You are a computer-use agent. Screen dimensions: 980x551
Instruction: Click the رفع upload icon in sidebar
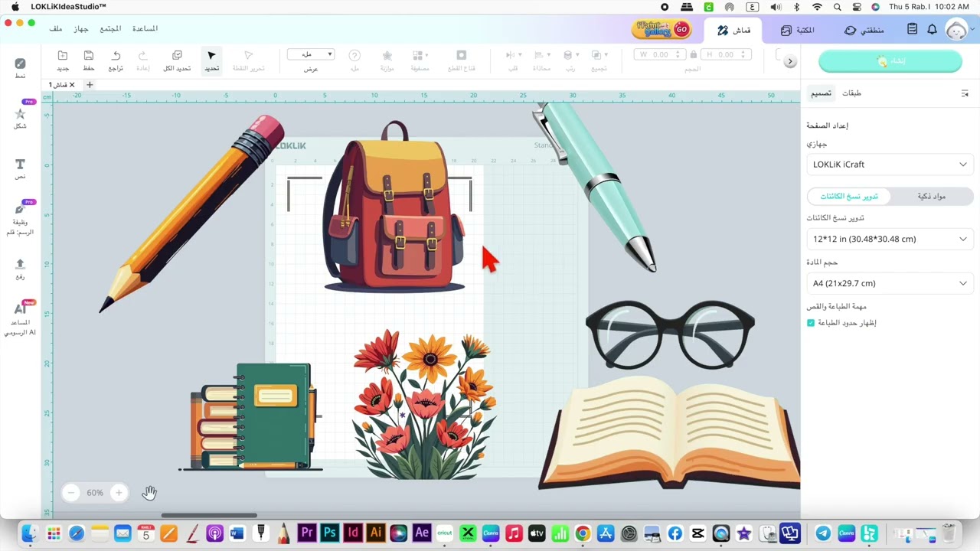[x=20, y=269]
